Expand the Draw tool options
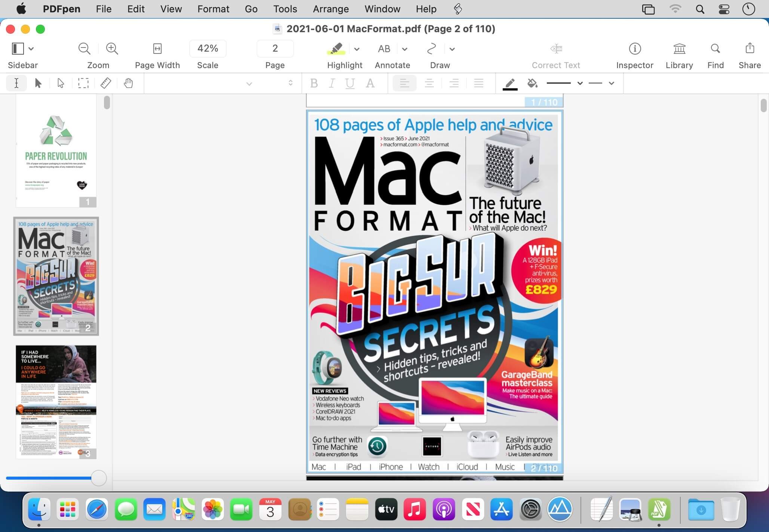 point(452,49)
